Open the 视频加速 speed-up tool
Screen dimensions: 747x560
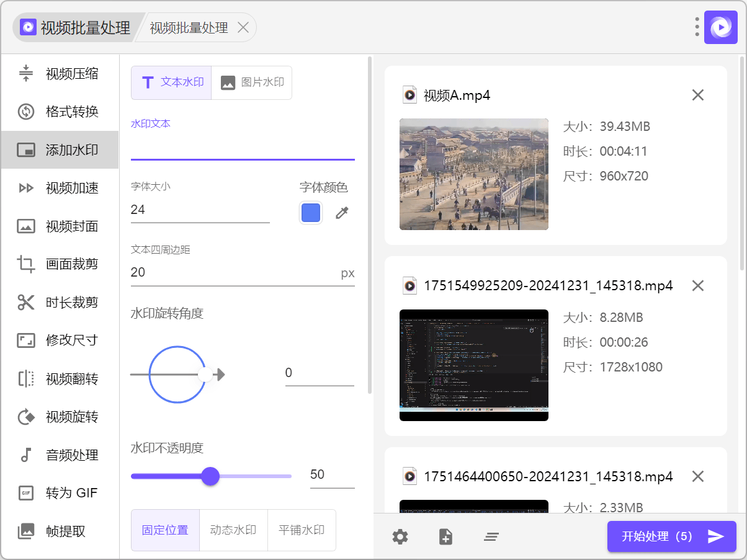tap(60, 189)
